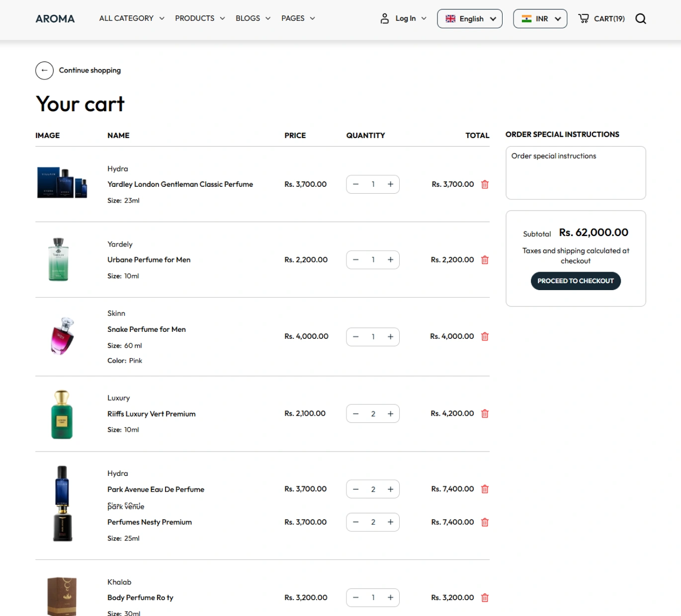Decrease quantity of Snake Perfume for Men
Image resolution: width=681 pixels, height=616 pixels.
(x=356, y=337)
